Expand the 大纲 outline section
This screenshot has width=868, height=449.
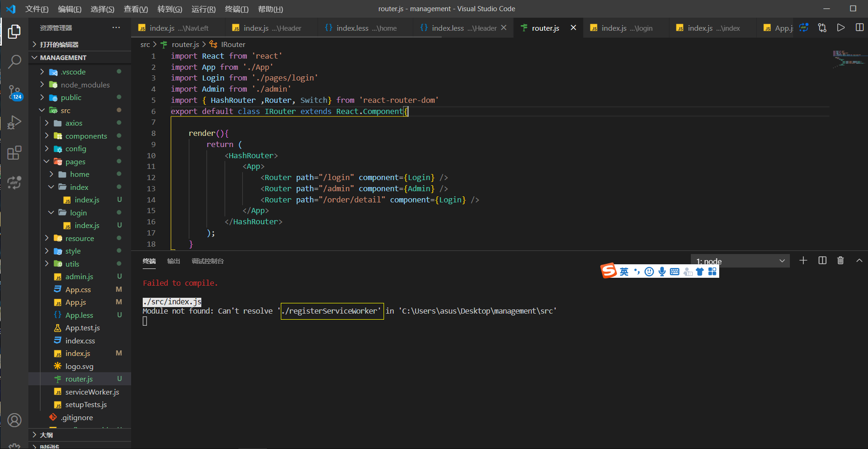(46, 435)
